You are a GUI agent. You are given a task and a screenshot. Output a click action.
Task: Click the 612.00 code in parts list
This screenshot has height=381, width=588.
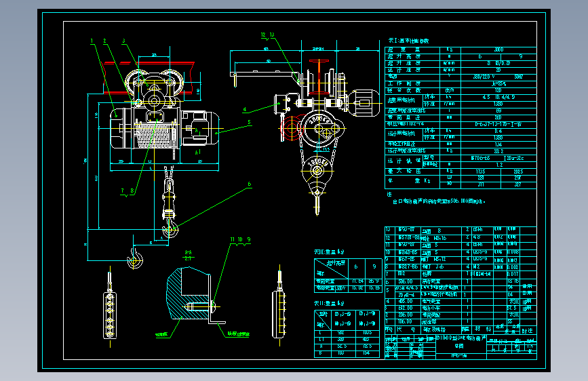(x=406, y=308)
